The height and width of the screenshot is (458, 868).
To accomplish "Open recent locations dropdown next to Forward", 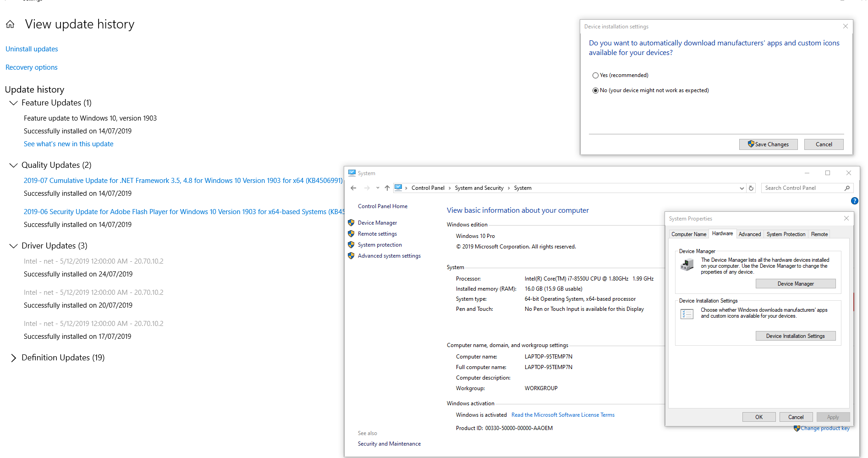I will pos(378,188).
